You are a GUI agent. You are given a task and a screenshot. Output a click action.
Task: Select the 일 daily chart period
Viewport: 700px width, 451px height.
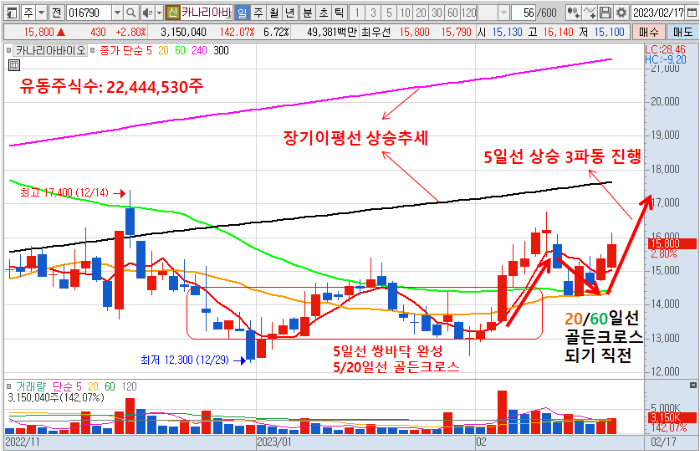pos(242,13)
